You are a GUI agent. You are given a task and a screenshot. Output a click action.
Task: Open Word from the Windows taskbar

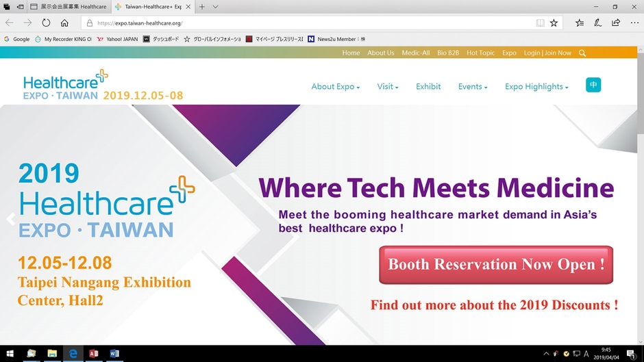point(114,354)
